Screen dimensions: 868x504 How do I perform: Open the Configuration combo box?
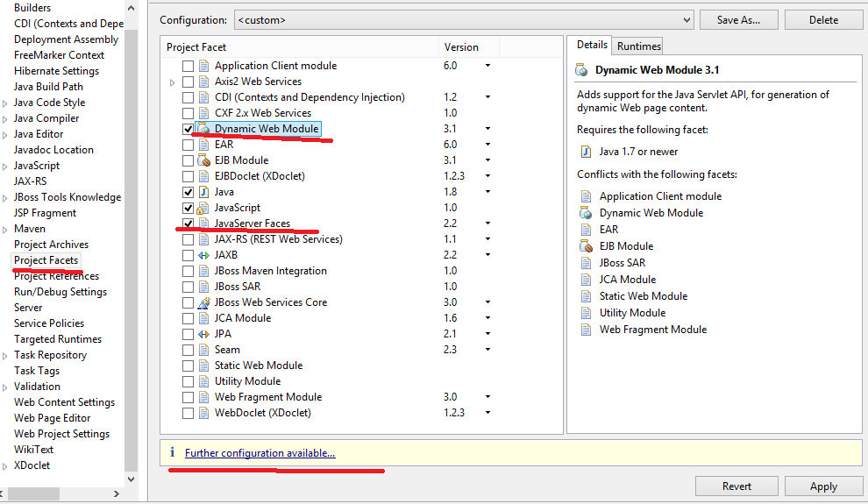[x=464, y=20]
